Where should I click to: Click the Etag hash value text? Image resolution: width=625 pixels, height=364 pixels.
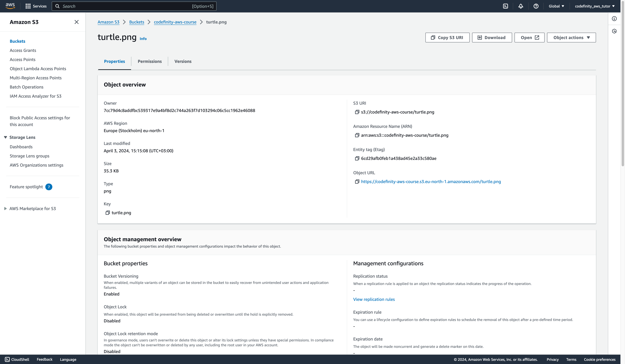[398, 159]
